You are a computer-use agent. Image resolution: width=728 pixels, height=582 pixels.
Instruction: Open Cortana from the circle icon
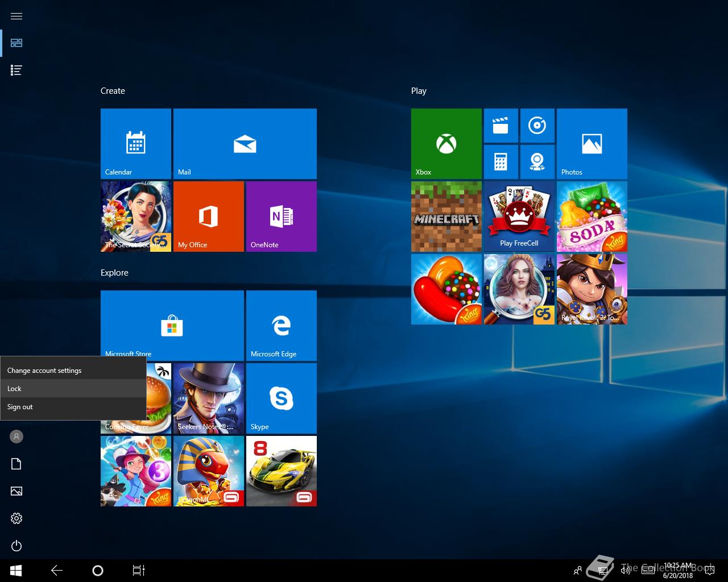point(98,571)
